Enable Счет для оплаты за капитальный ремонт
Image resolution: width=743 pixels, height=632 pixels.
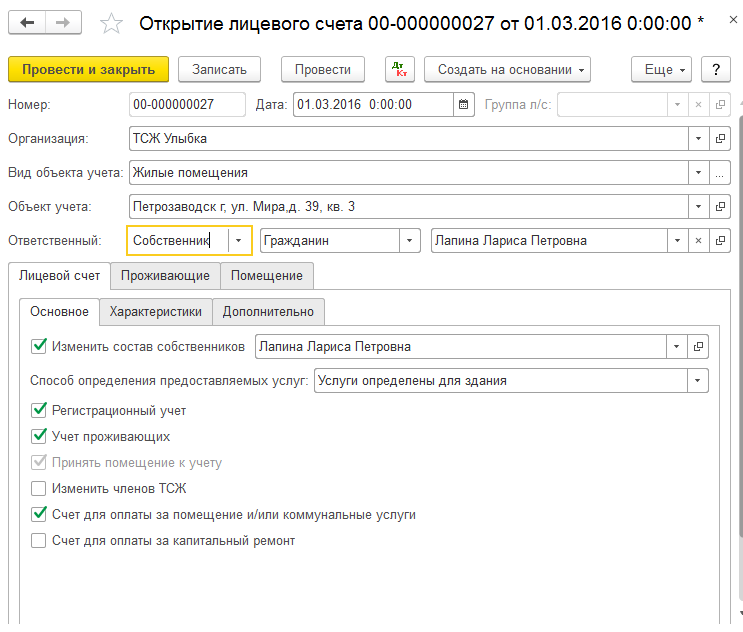[38, 541]
